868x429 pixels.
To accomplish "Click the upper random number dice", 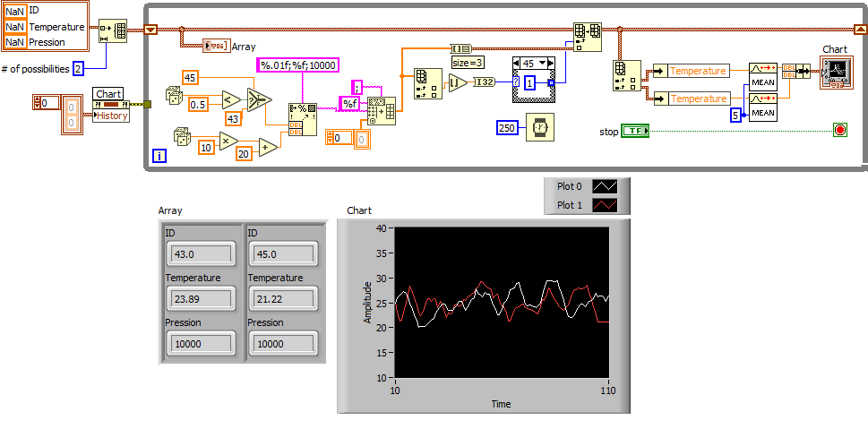I will [174, 95].
